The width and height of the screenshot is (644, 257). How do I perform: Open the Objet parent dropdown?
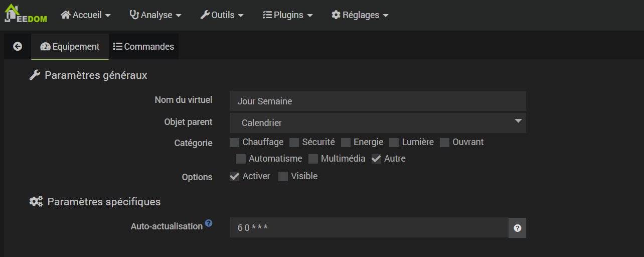(x=378, y=123)
